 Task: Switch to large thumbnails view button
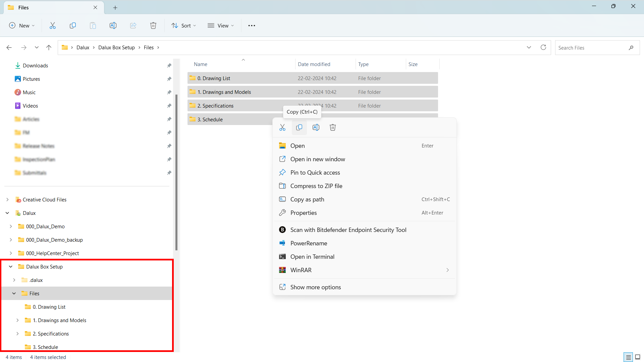[638, 357]
